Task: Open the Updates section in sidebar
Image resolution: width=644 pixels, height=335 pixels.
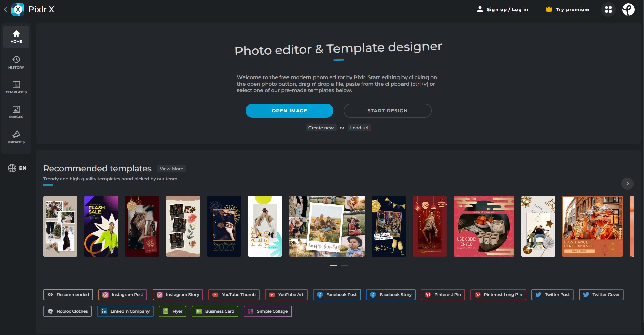Action: click(16, 137)
